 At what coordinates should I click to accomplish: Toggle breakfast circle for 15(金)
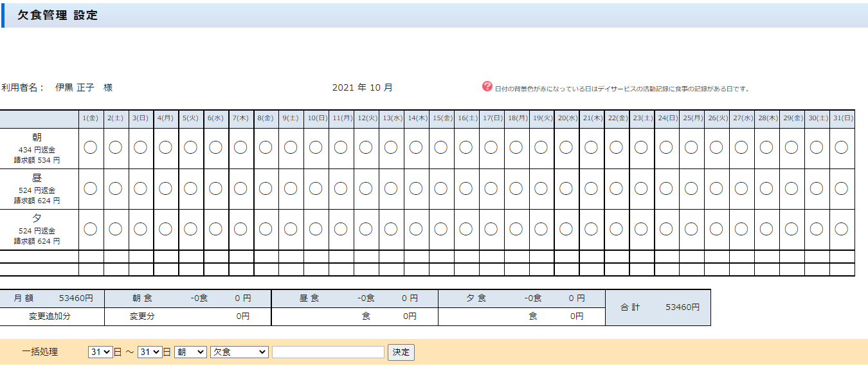(441, 147)
